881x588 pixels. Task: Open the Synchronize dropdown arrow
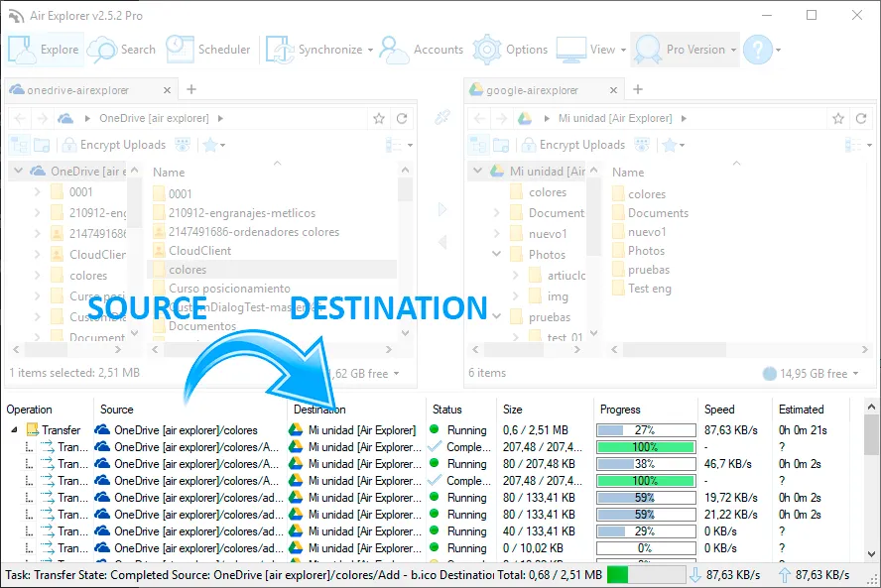[370, 50]
